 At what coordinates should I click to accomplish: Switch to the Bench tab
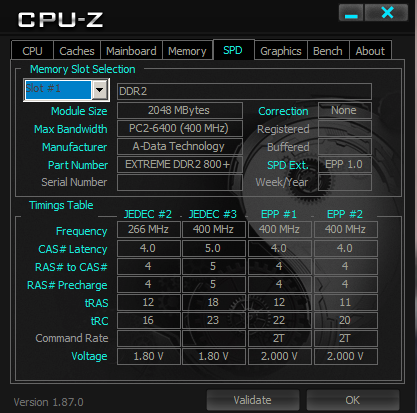(328, 51)
